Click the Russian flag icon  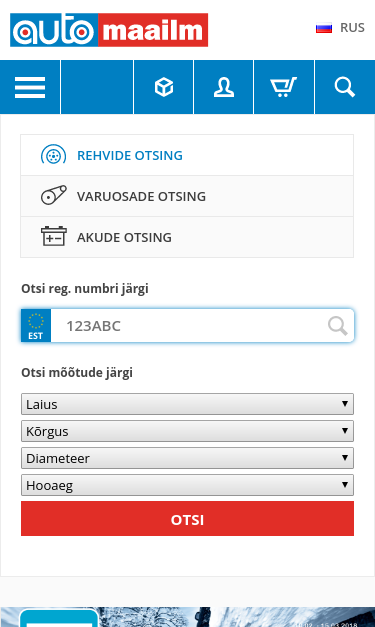pyautogui.click(x=324, y=28)
